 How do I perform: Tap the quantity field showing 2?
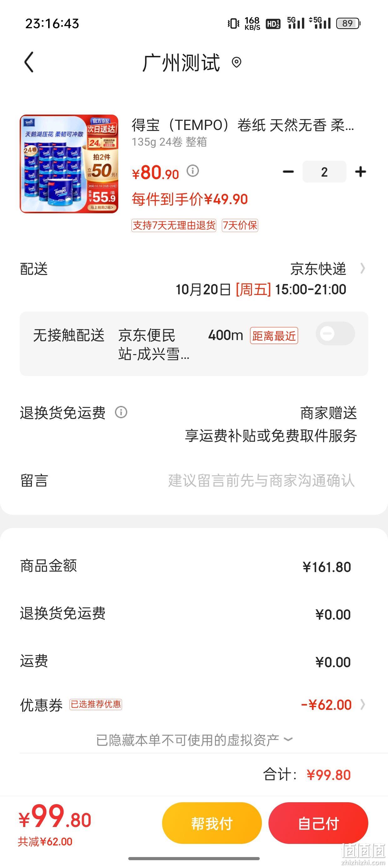pos(324,172)
